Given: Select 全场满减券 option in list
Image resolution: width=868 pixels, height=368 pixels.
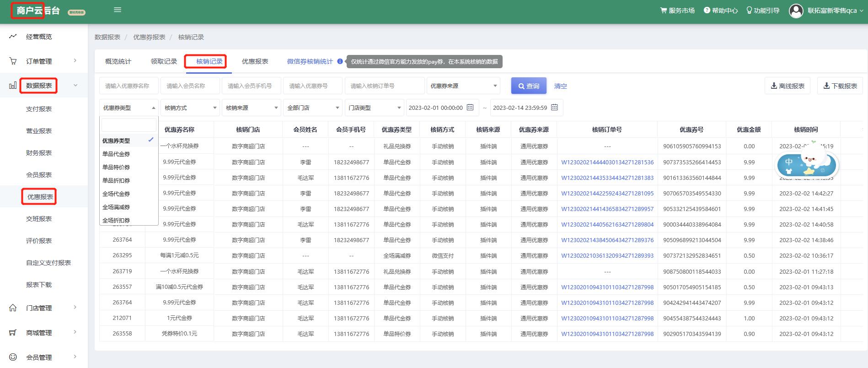Looking at the screenshot, I should 129,207.
